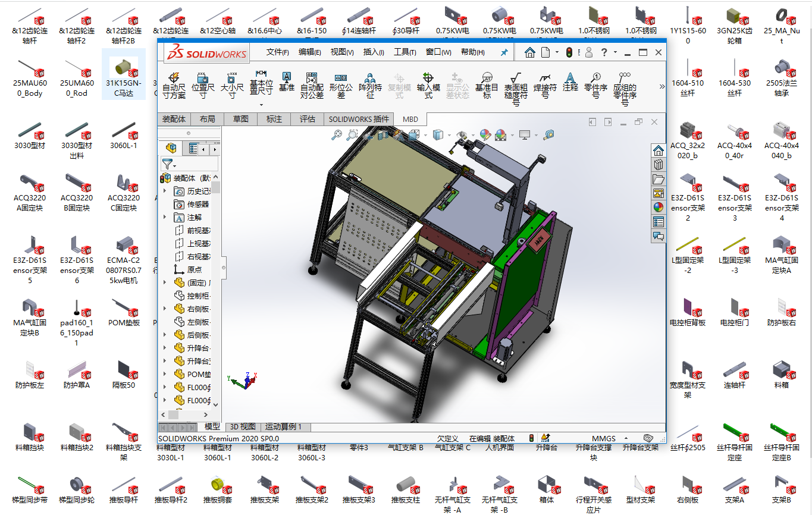Select the 传感器 tree item
Viewport: 812px width, 515px height.
(192, 204)
